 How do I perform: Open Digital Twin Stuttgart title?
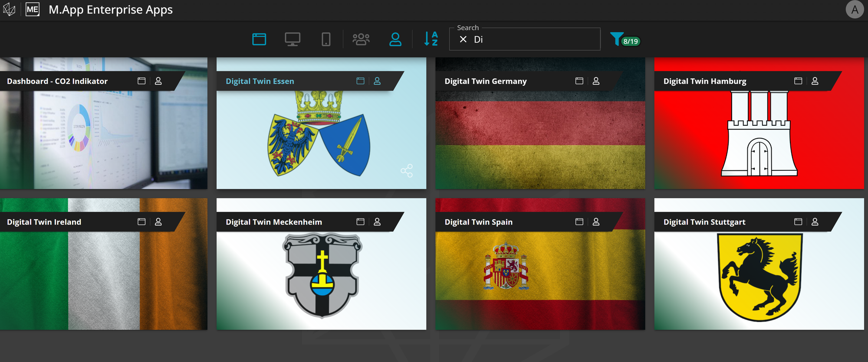pos(704,222)
